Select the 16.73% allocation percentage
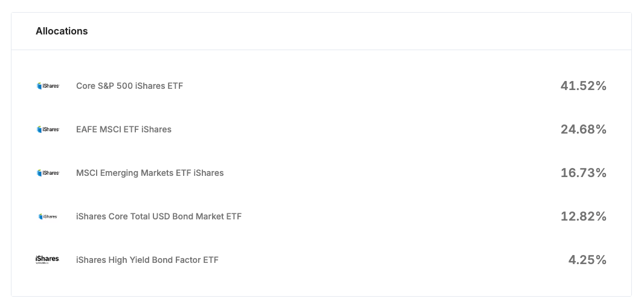This screenshot has width=644, height=307. 583,173
